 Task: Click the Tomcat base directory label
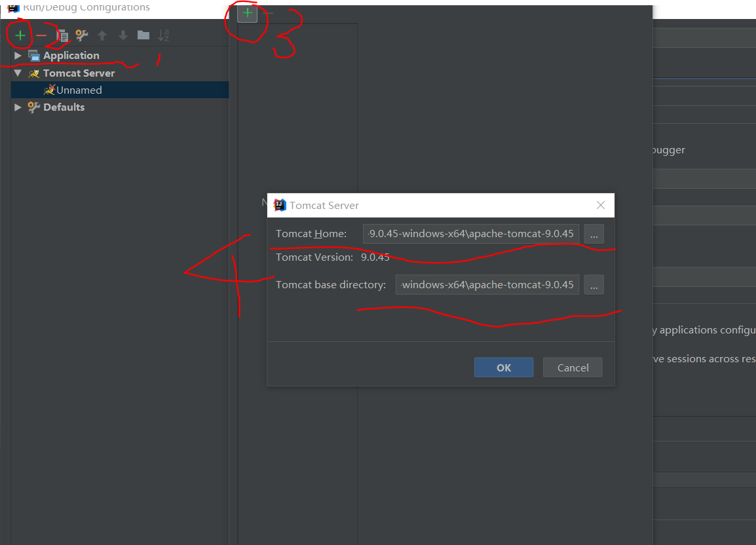[x=331, y=284]
